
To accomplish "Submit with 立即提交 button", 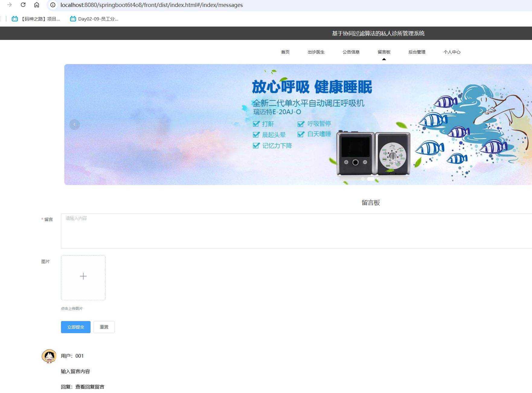I will (76, 327).
